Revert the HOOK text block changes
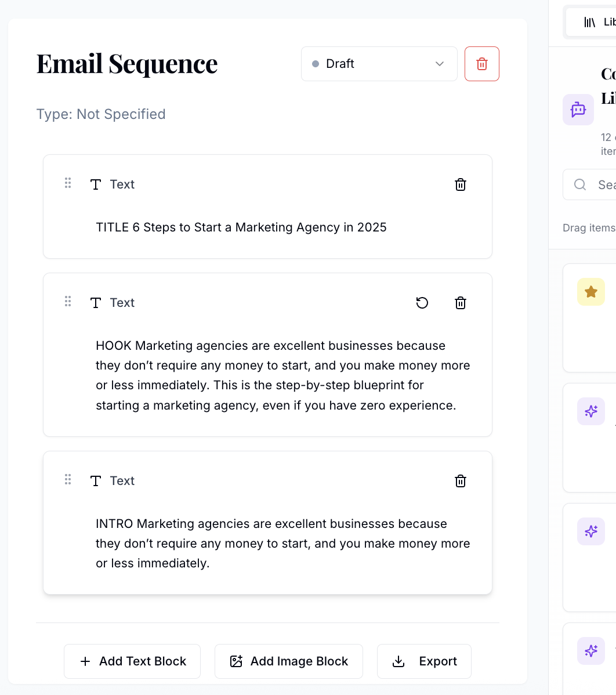Screen dimensions: 616x695 [422, 303]
